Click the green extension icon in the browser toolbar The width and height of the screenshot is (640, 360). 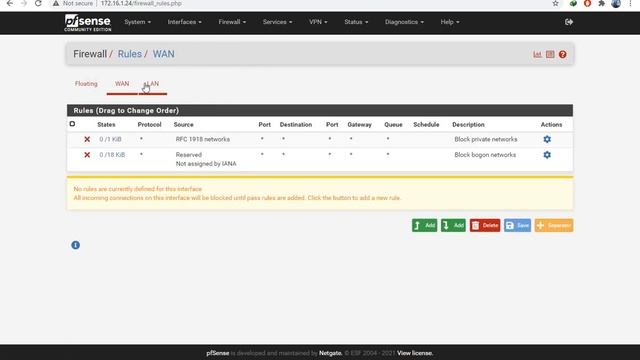pos(573,3)
